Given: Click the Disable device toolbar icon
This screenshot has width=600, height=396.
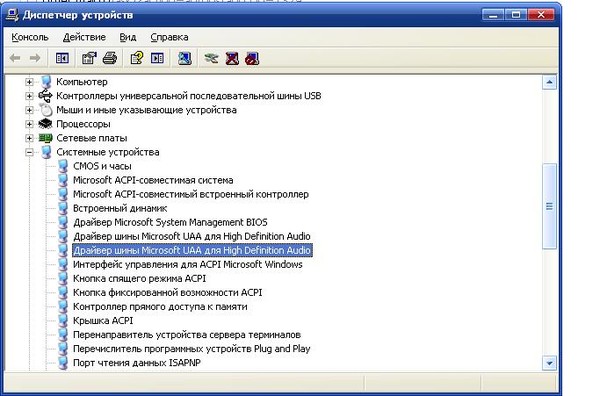Looking at the screenshot, I should point(252,58).
